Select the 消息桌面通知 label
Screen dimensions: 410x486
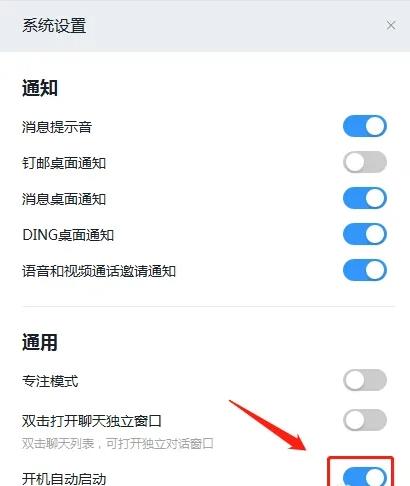(64, 199)
